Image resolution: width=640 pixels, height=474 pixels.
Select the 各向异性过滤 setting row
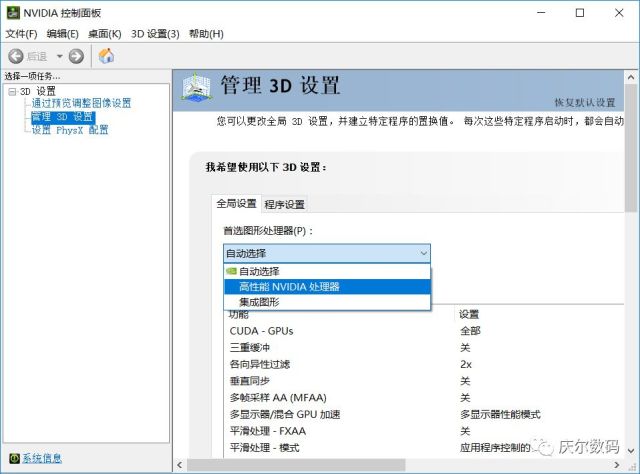coord(424,365)
